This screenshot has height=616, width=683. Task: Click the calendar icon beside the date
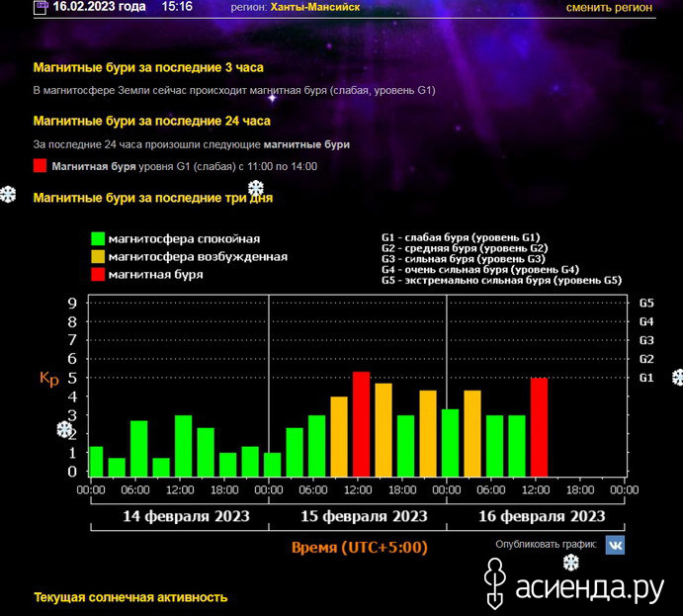pos(40,7)
